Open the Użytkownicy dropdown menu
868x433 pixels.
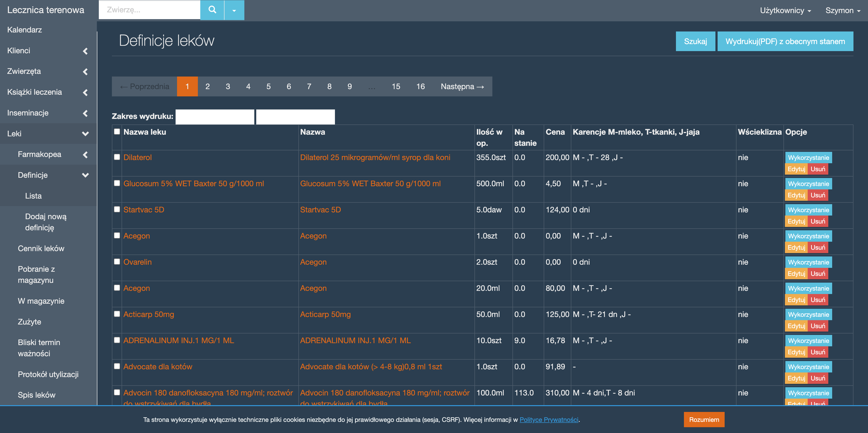785,10
